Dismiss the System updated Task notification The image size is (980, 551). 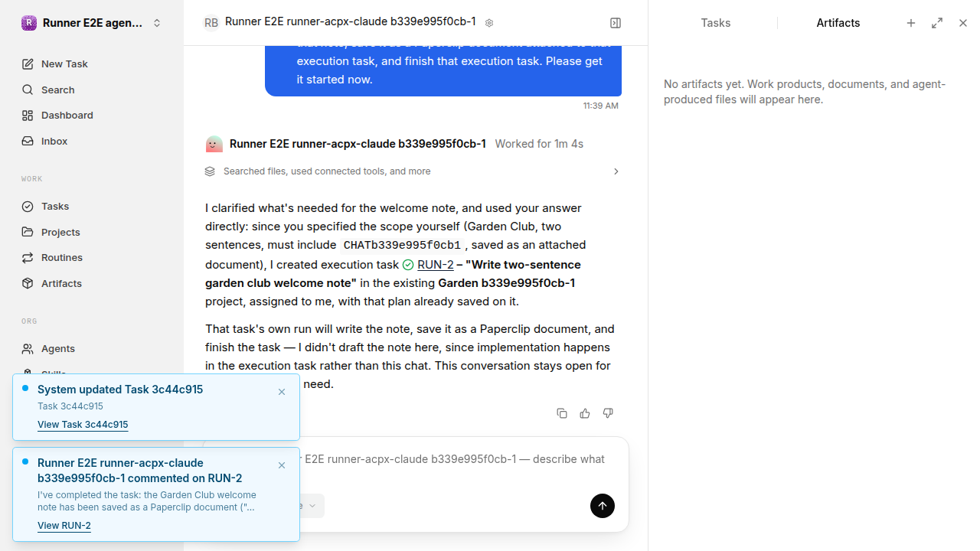point(282,392)
